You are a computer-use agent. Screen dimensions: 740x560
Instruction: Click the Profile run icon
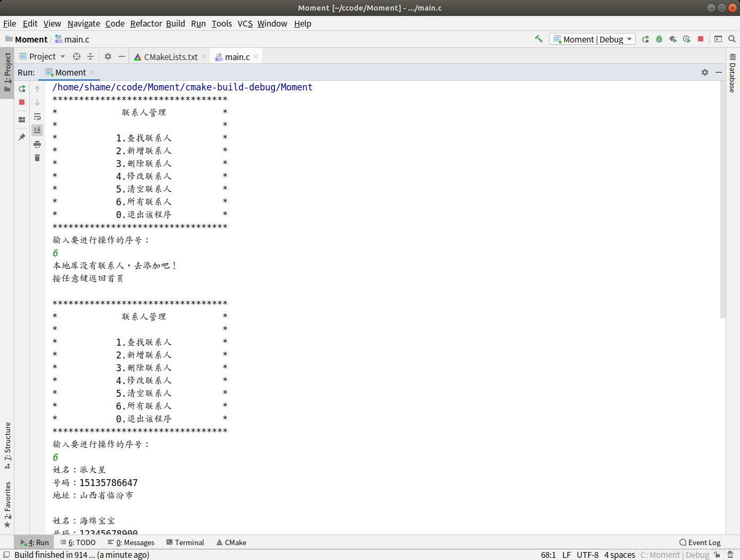[x=687, y=39]
